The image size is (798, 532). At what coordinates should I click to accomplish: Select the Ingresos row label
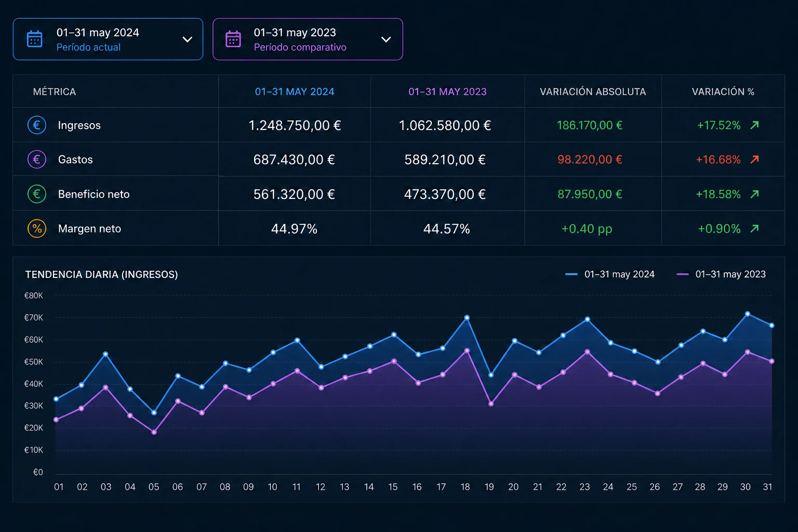(x=79, y=125)
